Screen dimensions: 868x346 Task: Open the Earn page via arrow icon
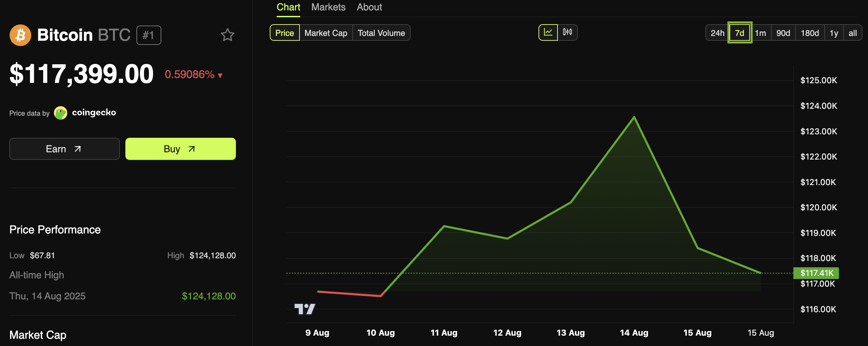click(78, 148)
